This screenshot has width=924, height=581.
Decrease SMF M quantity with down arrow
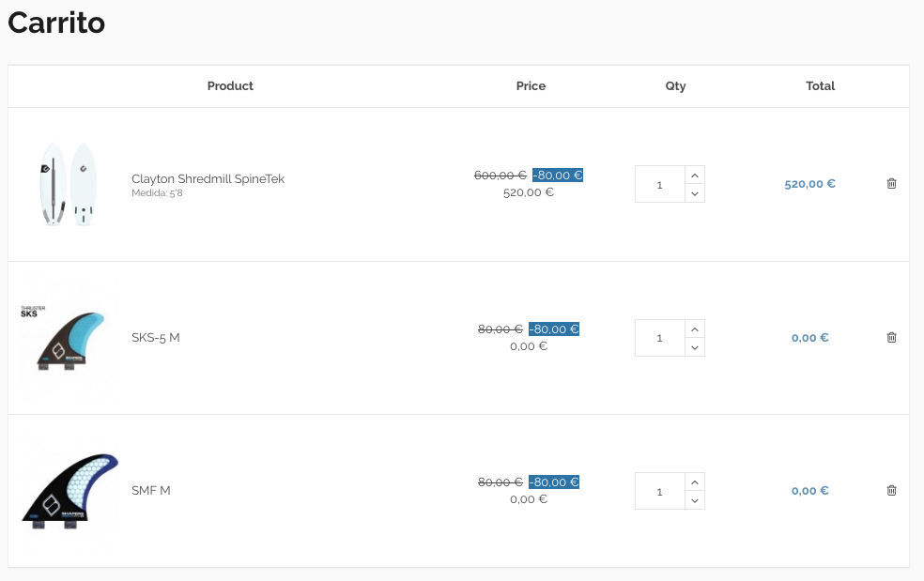[x=695, y=500]
